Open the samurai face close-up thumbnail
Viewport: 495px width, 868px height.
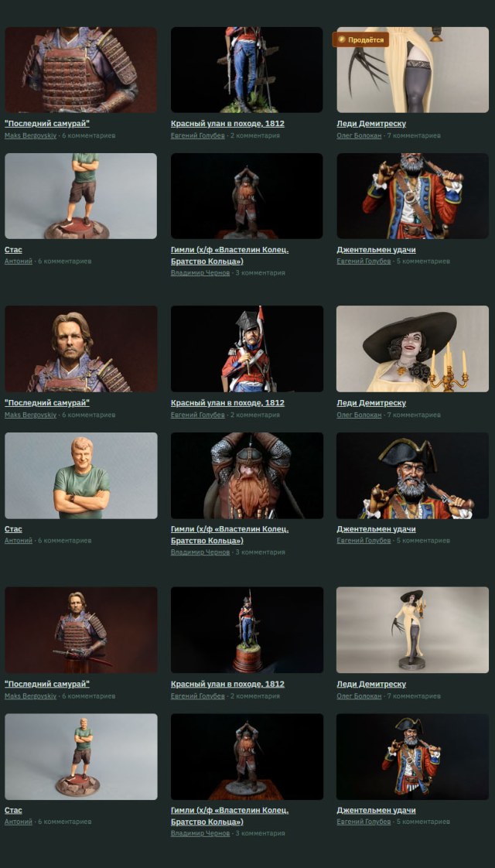pyautogui.click(x=81, y=349)
